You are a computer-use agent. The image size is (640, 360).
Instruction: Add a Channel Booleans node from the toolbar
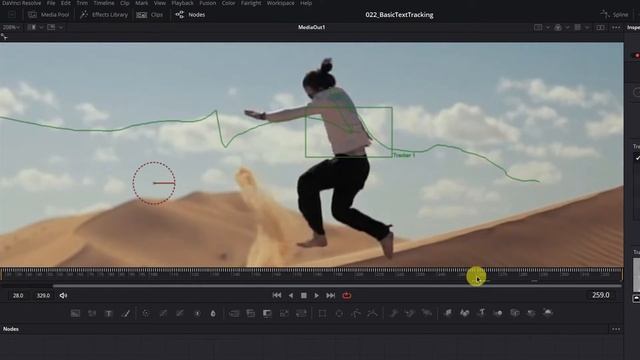pos(251,313)
